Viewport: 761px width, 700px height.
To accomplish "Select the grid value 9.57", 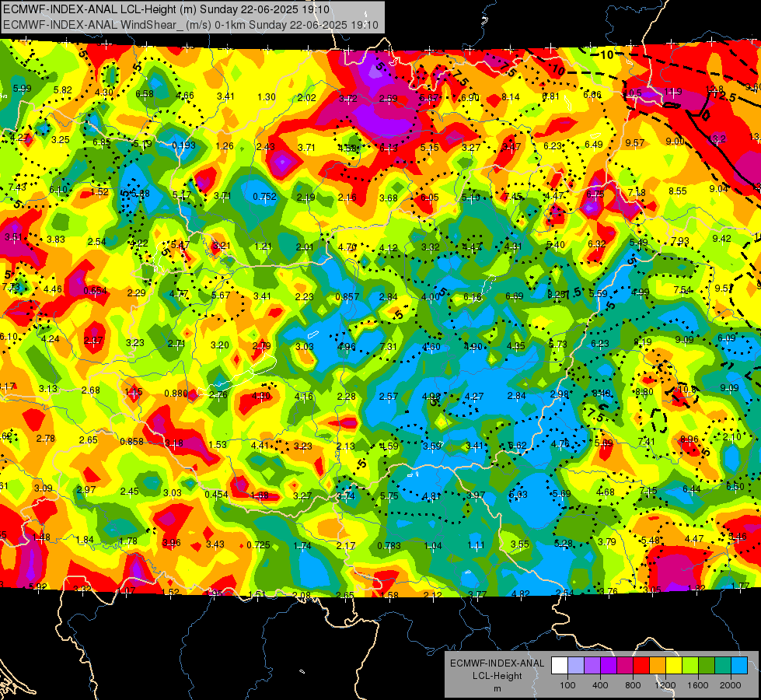I will pos(635,142).
